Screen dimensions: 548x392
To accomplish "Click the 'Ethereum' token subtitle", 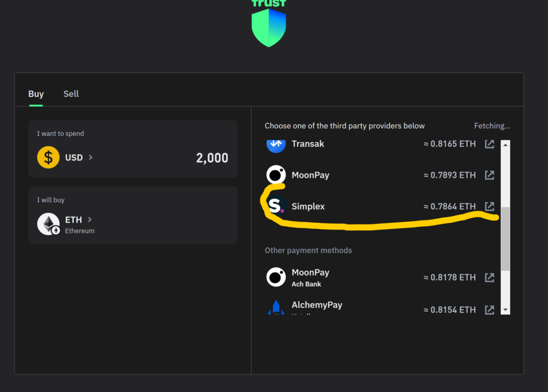I will pyautogui.click(x=80, y=231).
